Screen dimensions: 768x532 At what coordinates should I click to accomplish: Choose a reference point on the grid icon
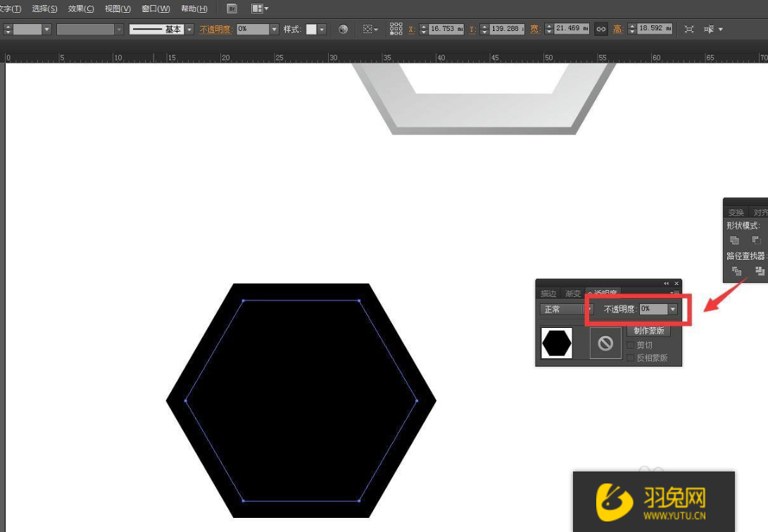[396, 30]
